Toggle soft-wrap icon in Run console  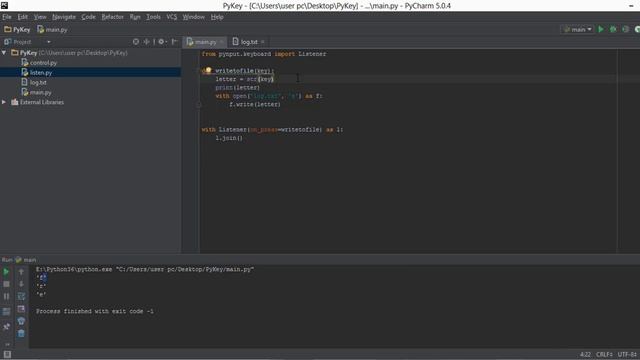[x=21, y=296]
